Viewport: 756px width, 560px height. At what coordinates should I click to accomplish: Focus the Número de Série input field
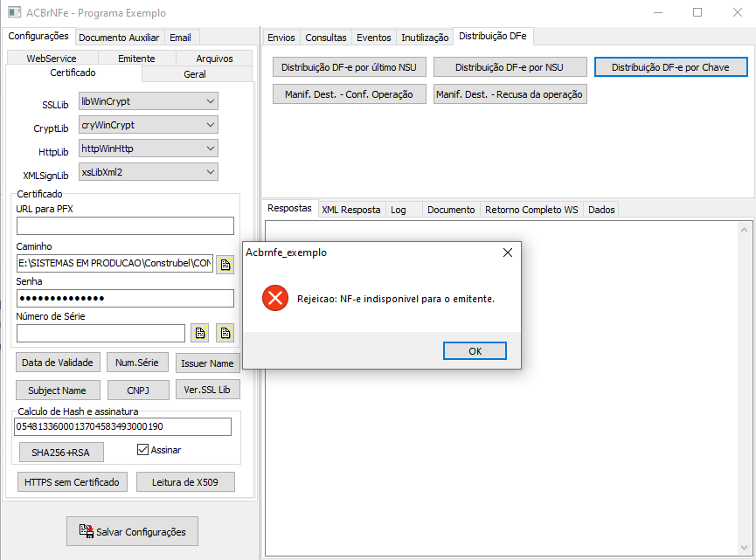[x=101, y=333]
